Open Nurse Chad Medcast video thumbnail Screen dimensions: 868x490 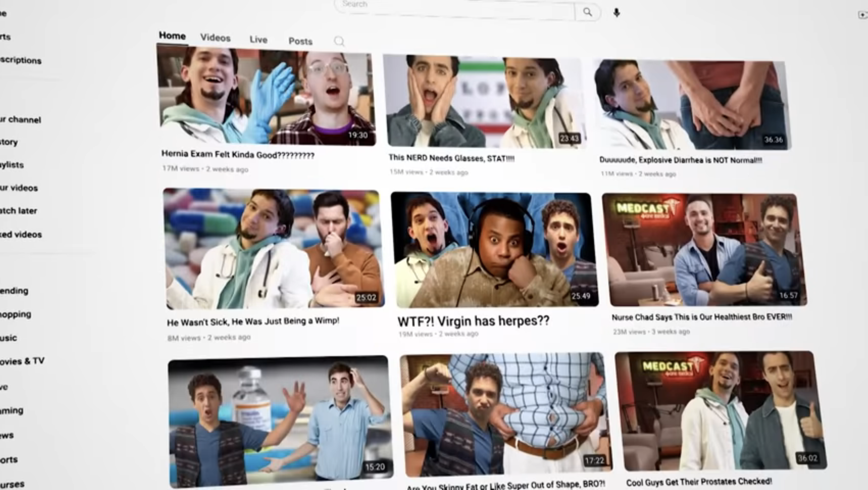tap(705, 250)
